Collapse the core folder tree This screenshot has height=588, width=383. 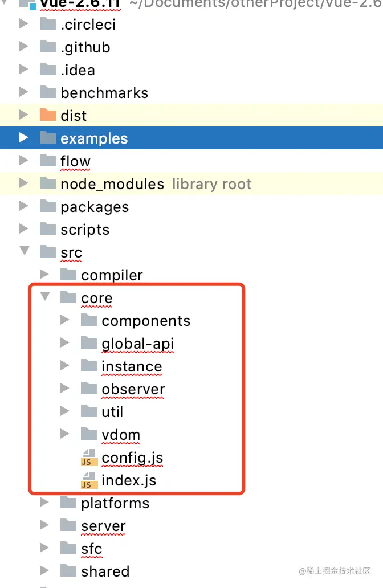pyautogui.click(x=44, y=297)
